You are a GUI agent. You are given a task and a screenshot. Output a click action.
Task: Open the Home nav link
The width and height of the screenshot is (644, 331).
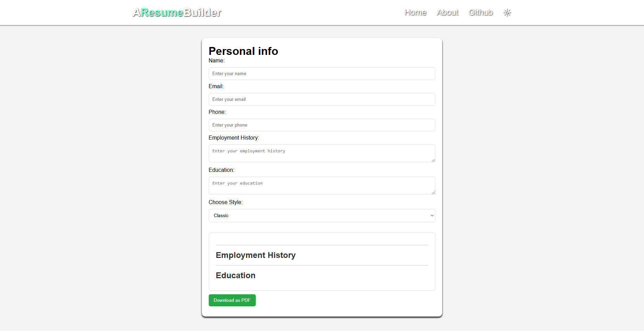pos(415,13)
